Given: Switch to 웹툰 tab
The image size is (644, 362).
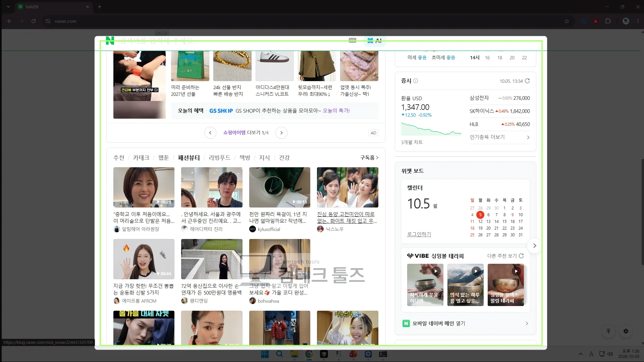Looking at the screenshot, I should tap(164, 158).
